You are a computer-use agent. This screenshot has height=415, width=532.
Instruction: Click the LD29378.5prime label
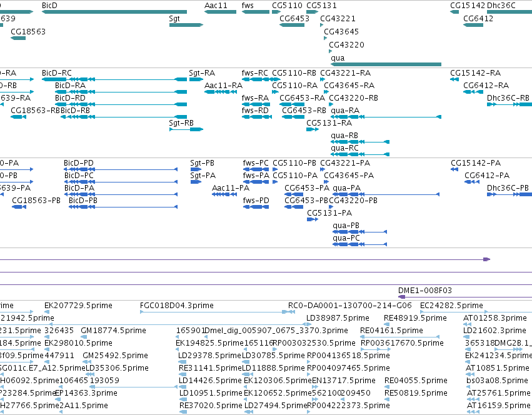(x=209, y=356)
